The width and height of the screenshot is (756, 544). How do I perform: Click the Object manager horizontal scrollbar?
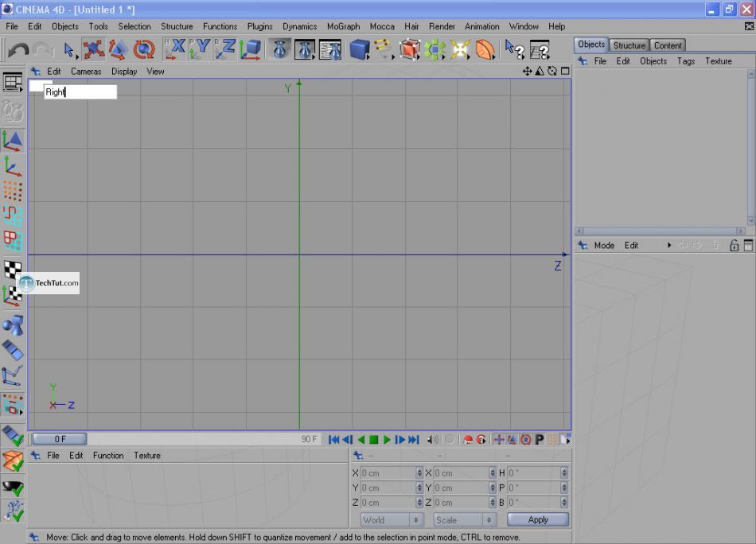[x=660, y=231]
